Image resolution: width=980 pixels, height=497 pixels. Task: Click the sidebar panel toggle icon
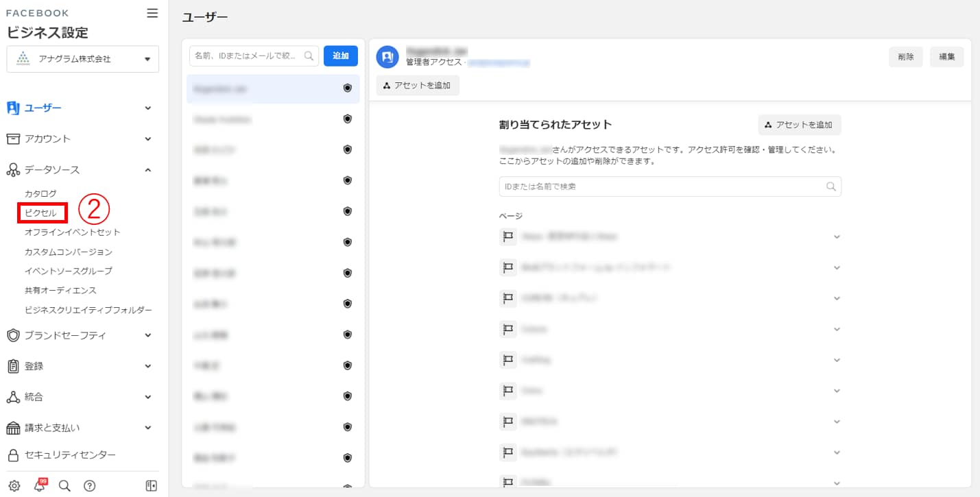152,486
